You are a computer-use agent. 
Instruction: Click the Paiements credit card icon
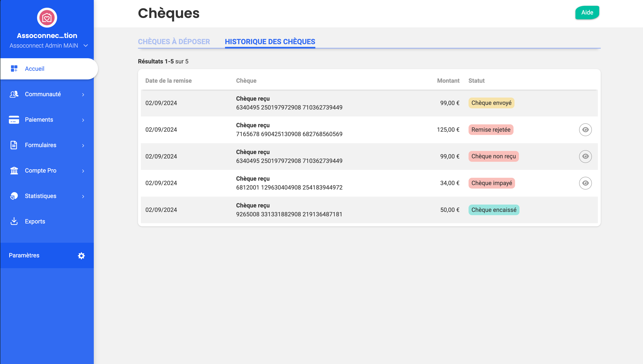pyautogui.click(x=14, y=120)
